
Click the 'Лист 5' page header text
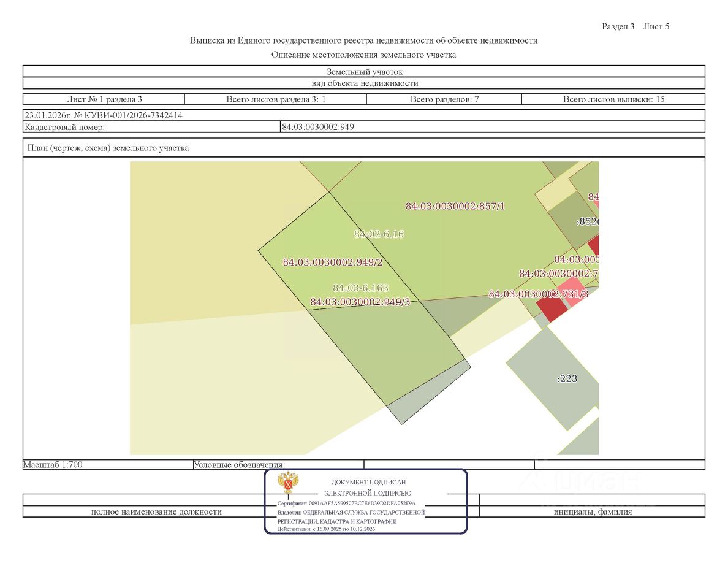[656, 26]
